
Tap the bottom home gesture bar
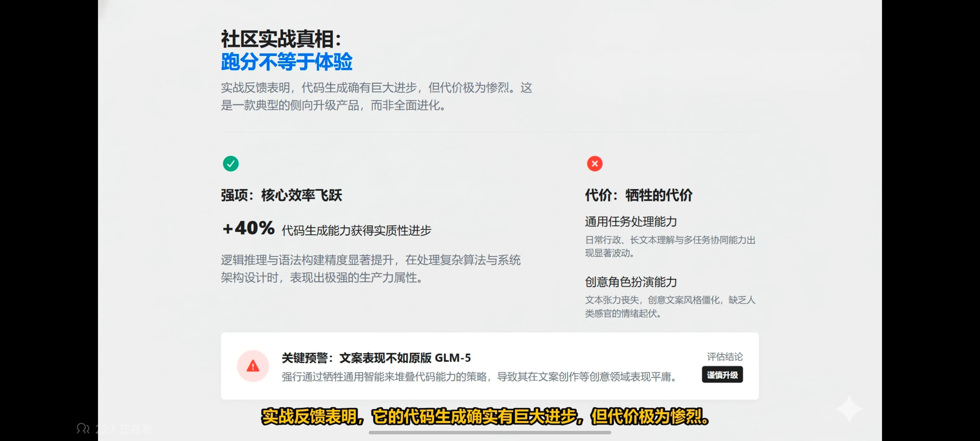pos(489,432)
